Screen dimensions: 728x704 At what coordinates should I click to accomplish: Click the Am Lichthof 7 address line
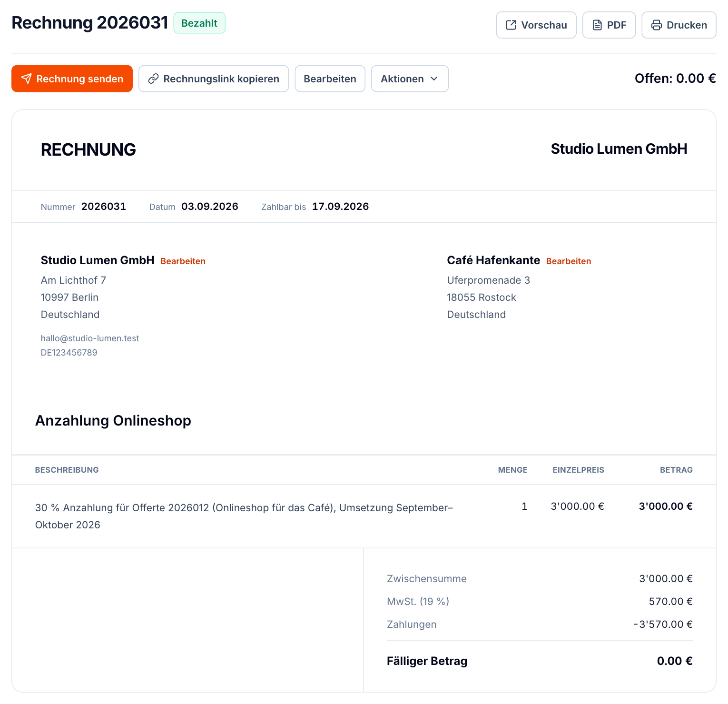tap(73, 280)
